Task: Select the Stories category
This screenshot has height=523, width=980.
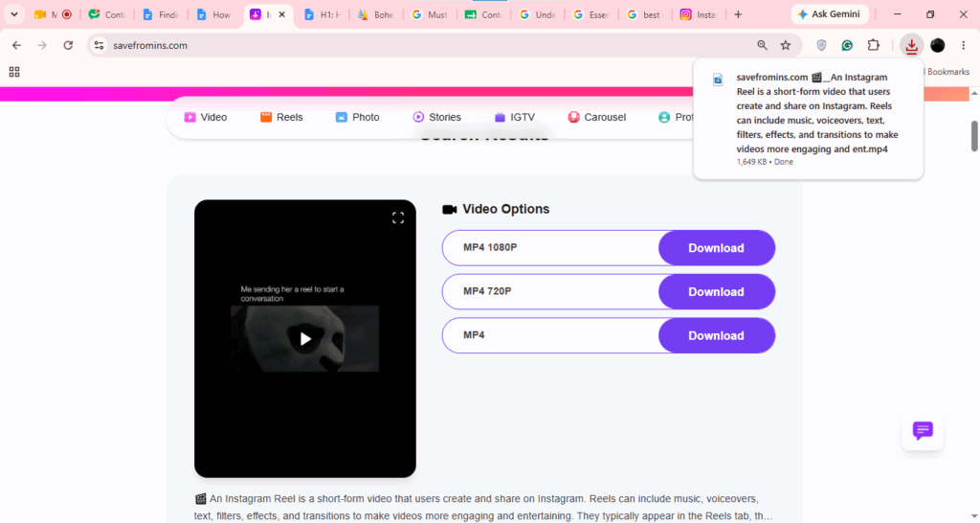Action: tap(436, 117)
